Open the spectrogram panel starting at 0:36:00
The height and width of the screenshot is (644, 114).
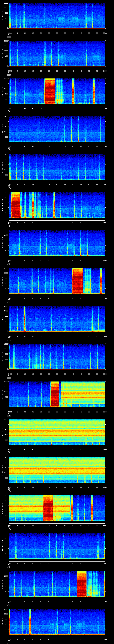(x=57, y=546)
